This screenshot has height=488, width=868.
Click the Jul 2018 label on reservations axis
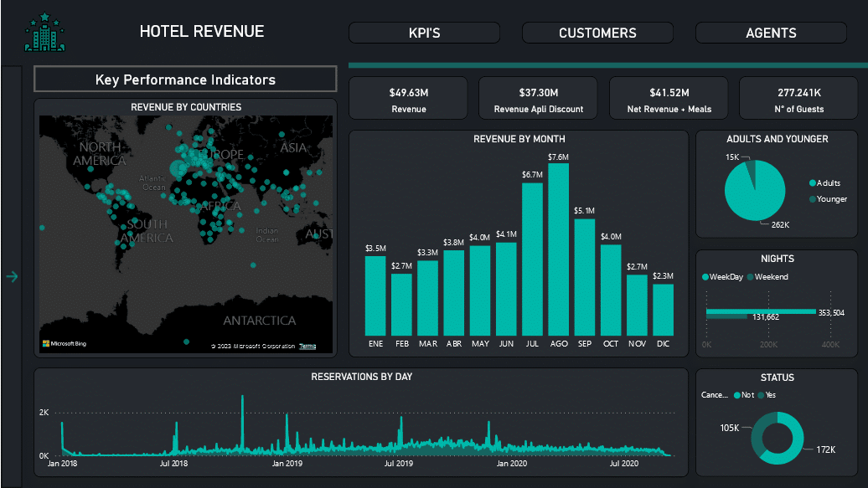[173, 464]
